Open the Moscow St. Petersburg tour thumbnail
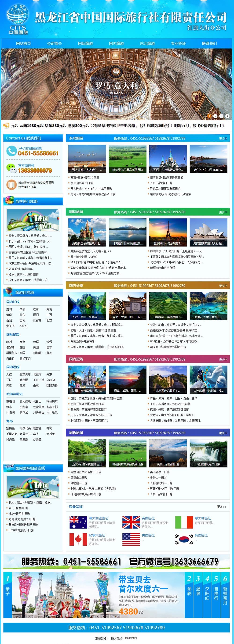The height and width of the screenshot is (644, 234). point(87,233)
